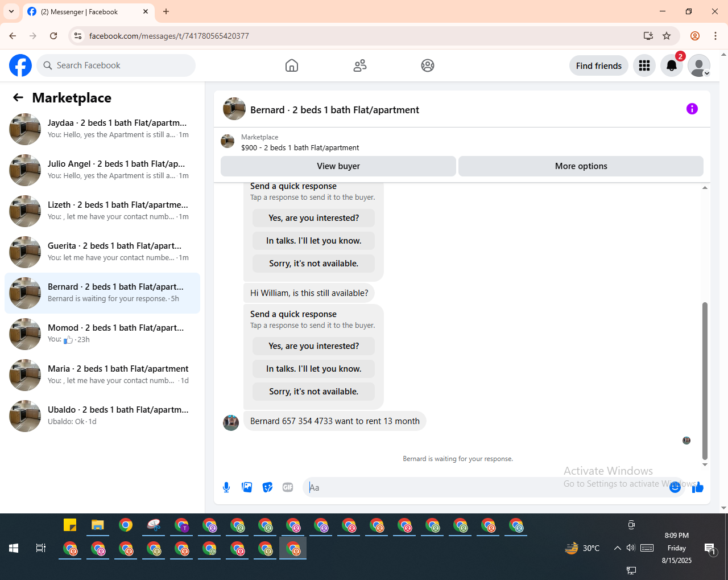Open Task View in the taskbar
Viewport: 728px width, 580px height.
tap(41, 548)
